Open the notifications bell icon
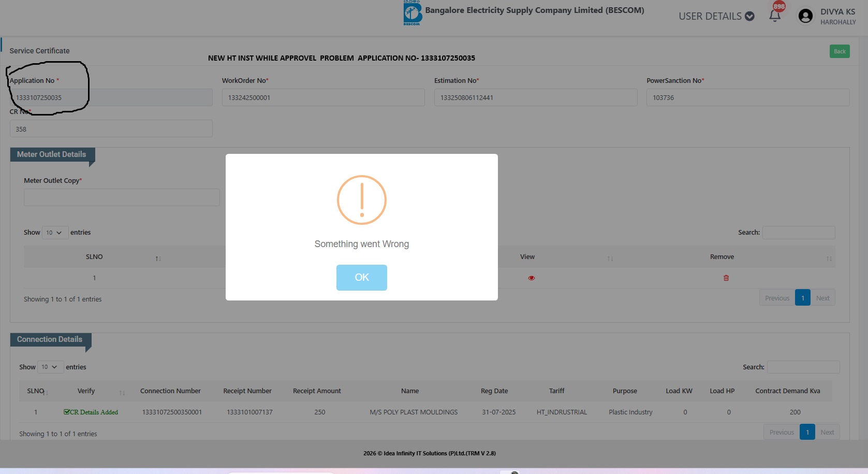 pyautogui.click(x=775, y=16)
